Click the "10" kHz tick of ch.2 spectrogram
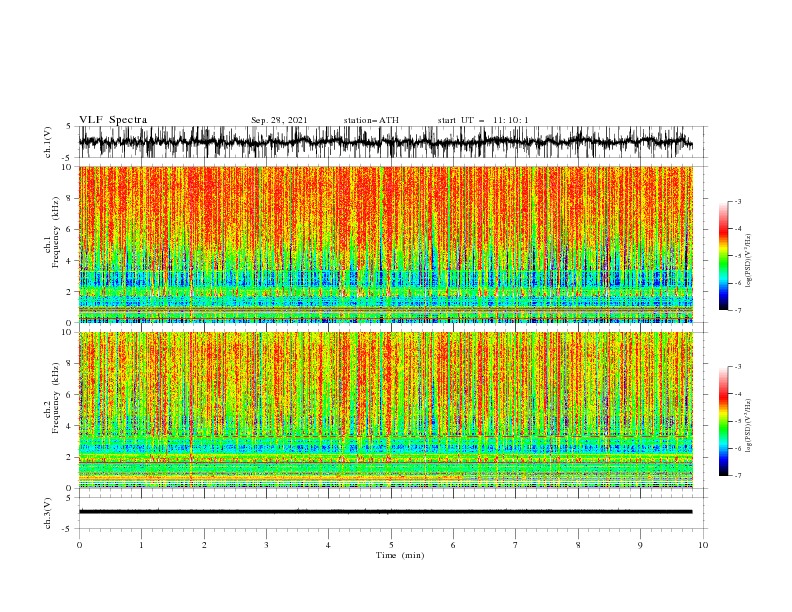The width and height of the screenshot is (792, 612). point(69,332)
